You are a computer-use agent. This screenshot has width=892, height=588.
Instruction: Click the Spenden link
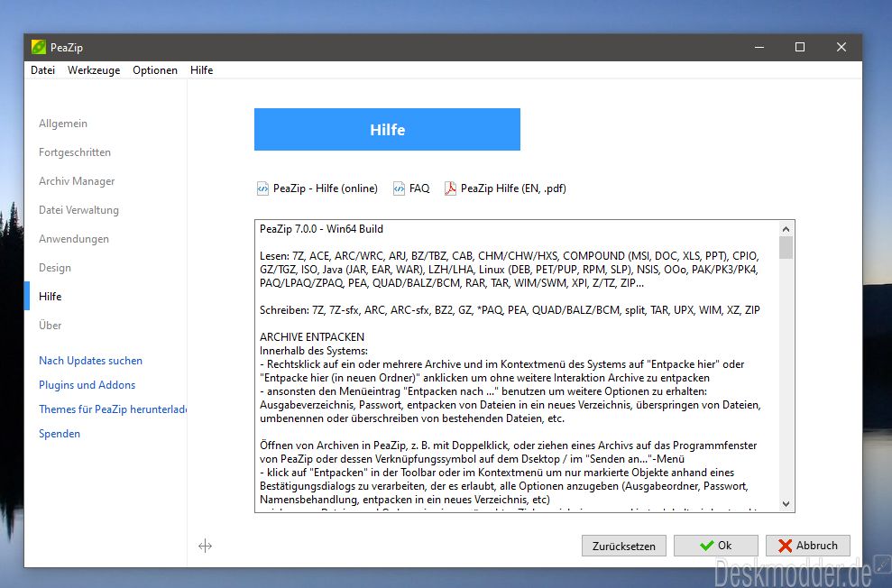coord(60,433)
